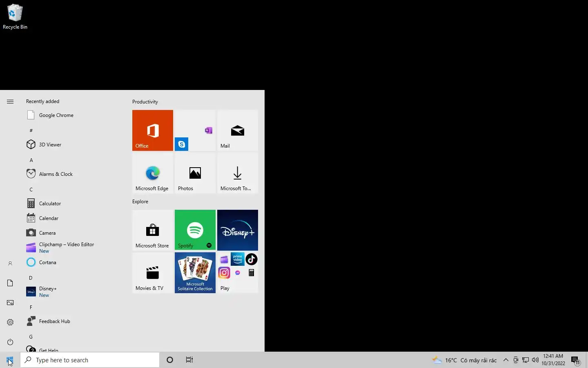
Task: Click the Meet Now tray icon
Action: tap(516, 360)
